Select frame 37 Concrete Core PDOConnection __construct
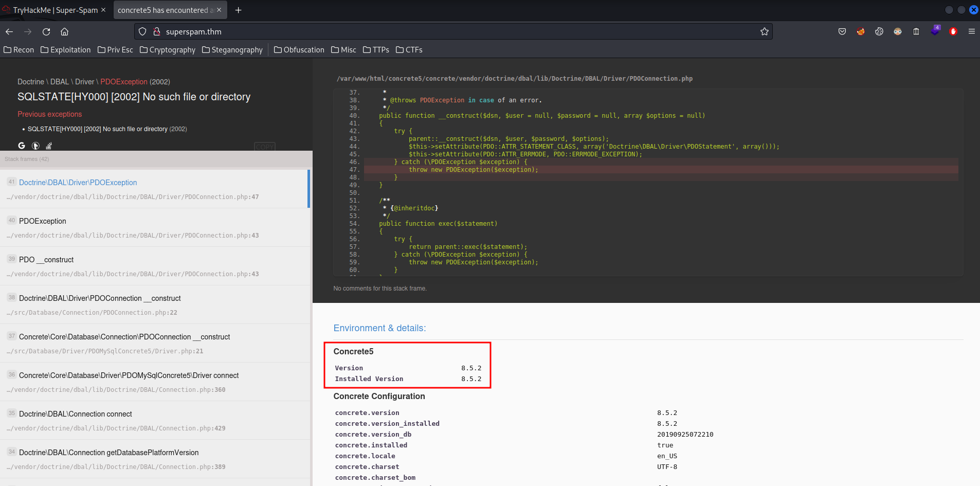 pyautogui.click(x=155, y=343)
